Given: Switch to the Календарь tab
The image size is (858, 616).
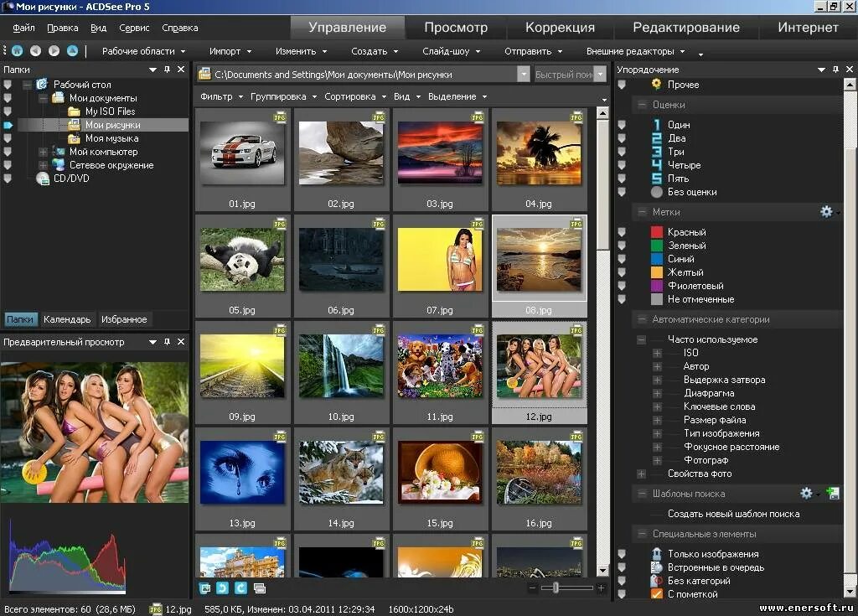Looking at the screenshot, I should click(67, 319).
